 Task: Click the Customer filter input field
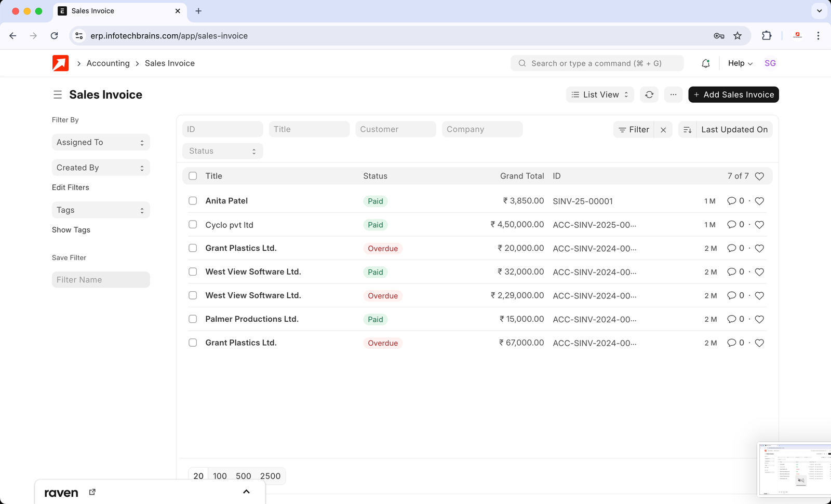point(395,129)
